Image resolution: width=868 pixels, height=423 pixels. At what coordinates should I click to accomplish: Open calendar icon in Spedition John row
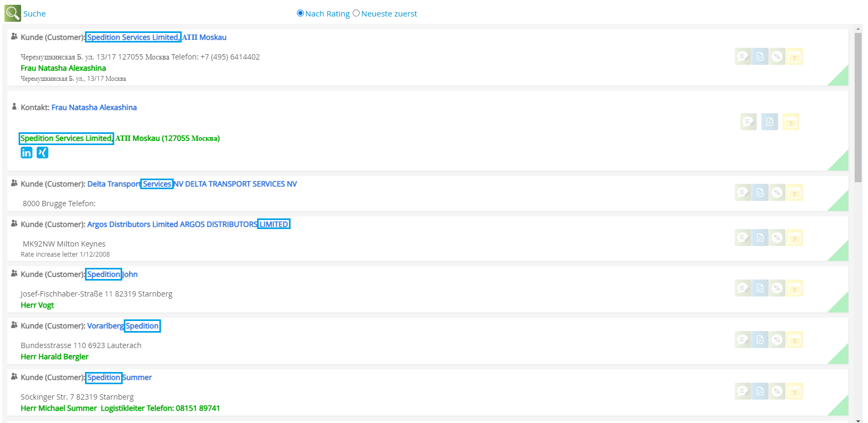(x=795, y=288)
